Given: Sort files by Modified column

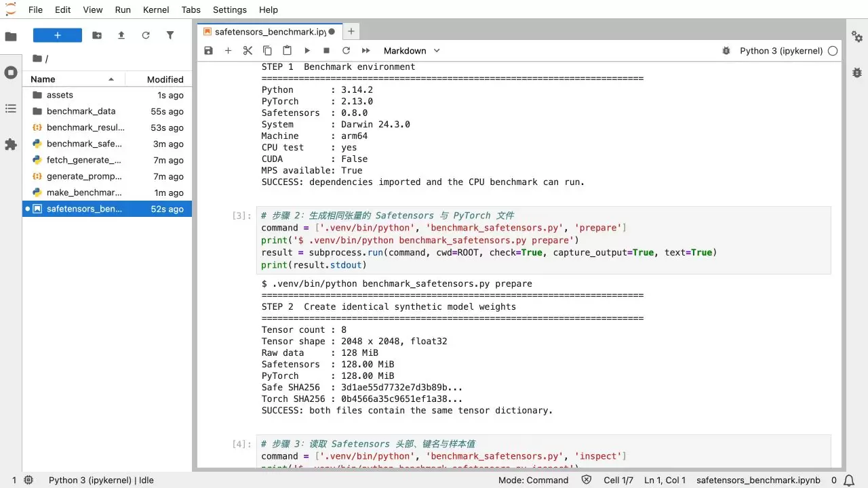Looking at the screenshot, I should click(159, 79).
